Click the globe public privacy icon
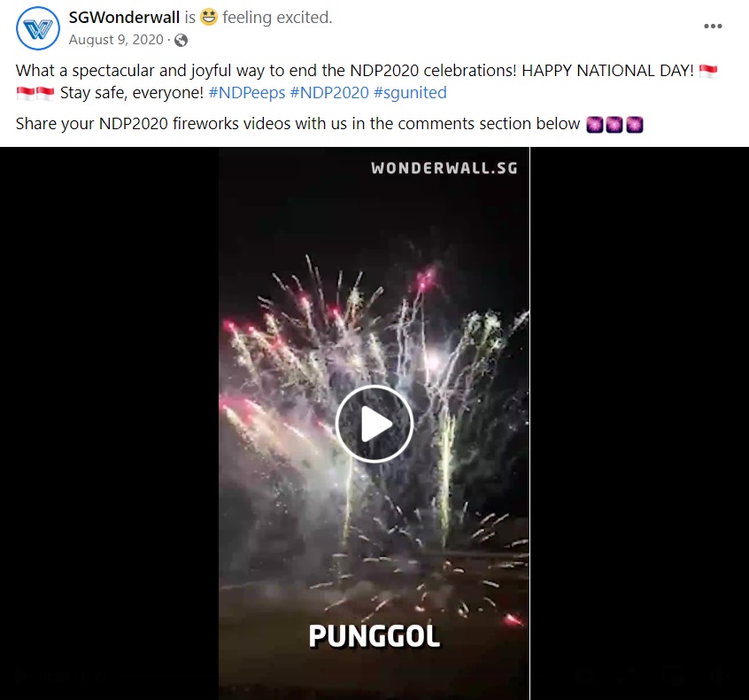This screenshot has width=749, height=700. pos(181,40)
